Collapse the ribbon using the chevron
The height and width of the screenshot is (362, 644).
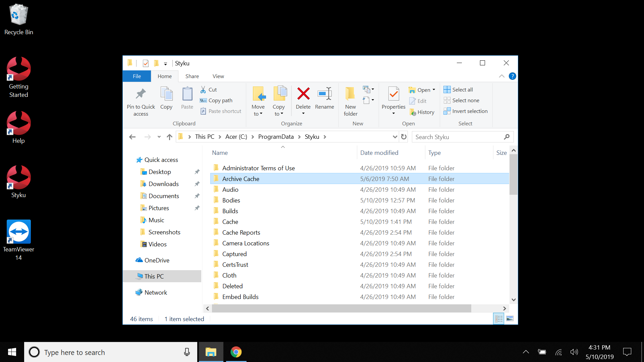click(501, 76)
